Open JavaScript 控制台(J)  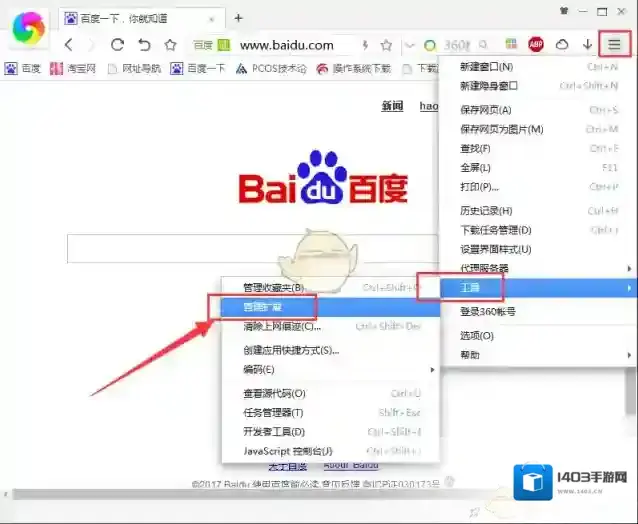pyautogui.click(x=330, y=451)
